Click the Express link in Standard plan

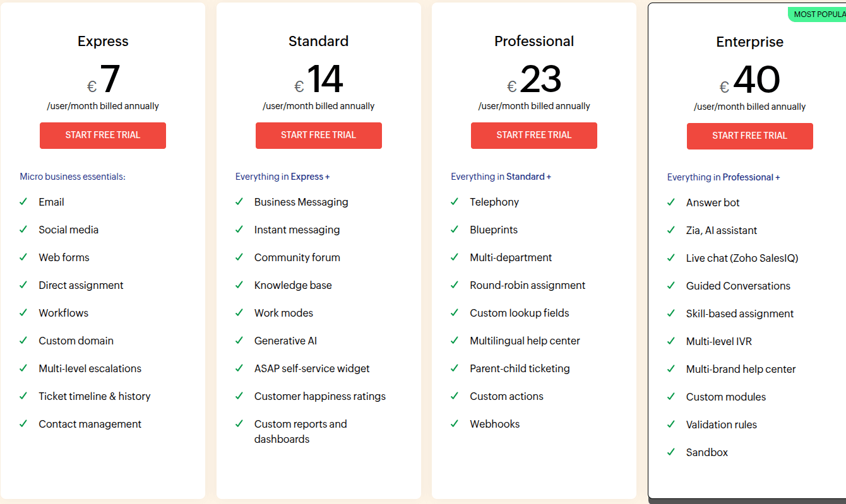pyautogui.click(x=307, y=177)
